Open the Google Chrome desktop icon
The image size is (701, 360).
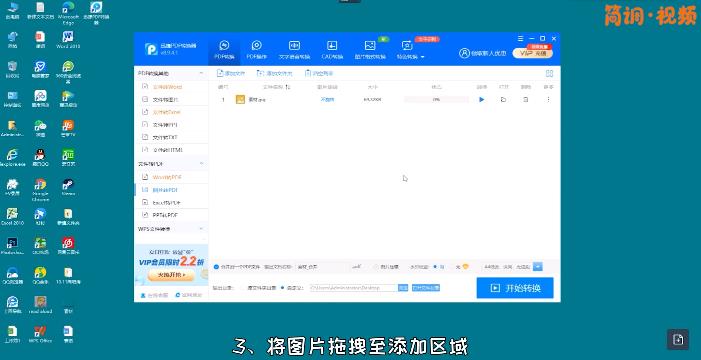pos(40,190)
